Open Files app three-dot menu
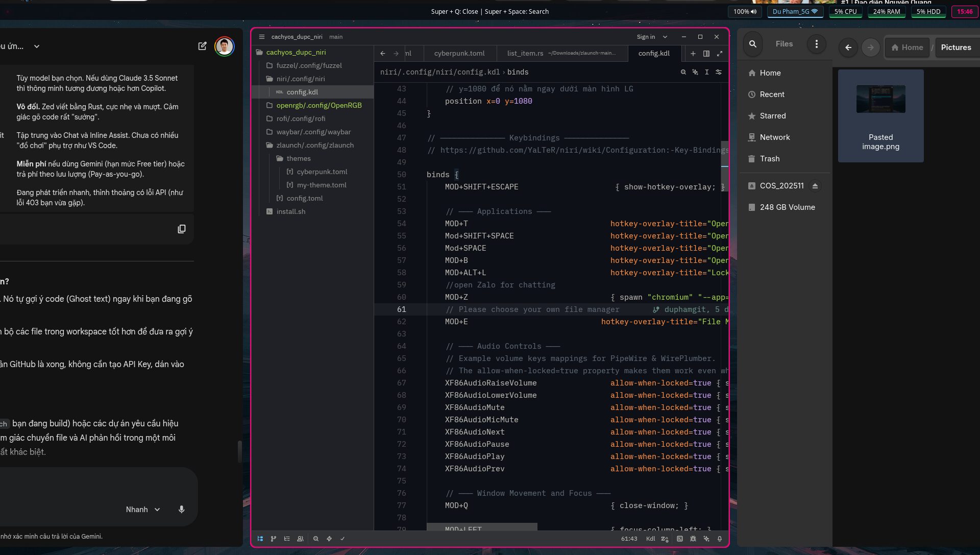 (817, 44)
